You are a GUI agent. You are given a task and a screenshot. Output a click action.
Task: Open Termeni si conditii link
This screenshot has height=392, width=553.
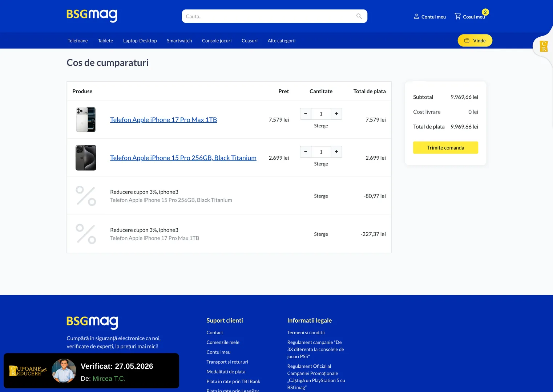point(306,332)
